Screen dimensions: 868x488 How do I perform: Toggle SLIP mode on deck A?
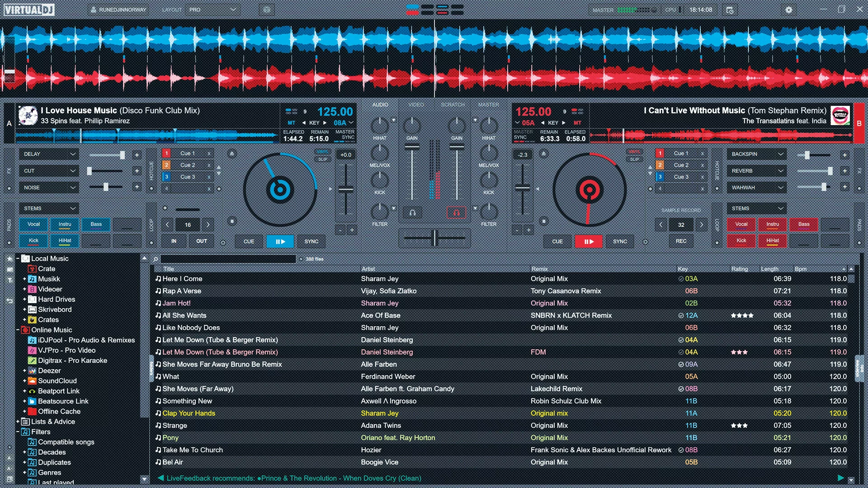[x=322, y=160]
